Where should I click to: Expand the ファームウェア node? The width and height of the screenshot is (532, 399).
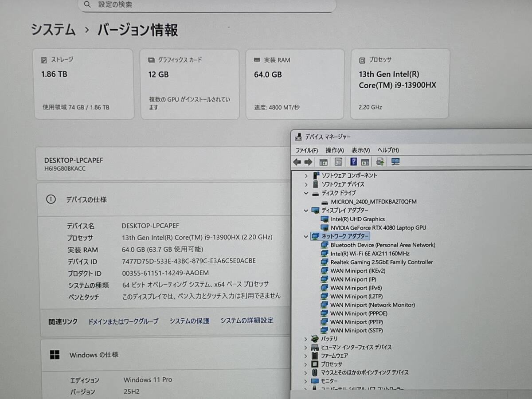[305, 356]
